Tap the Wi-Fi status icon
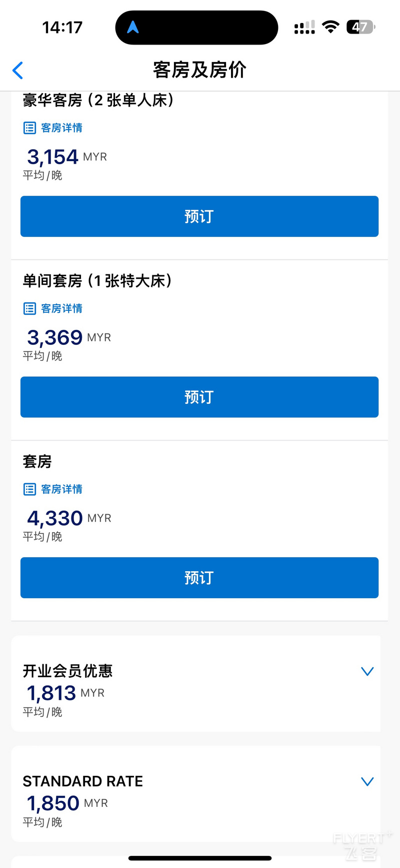Screen dimensions: 400x868 [330, 27]
